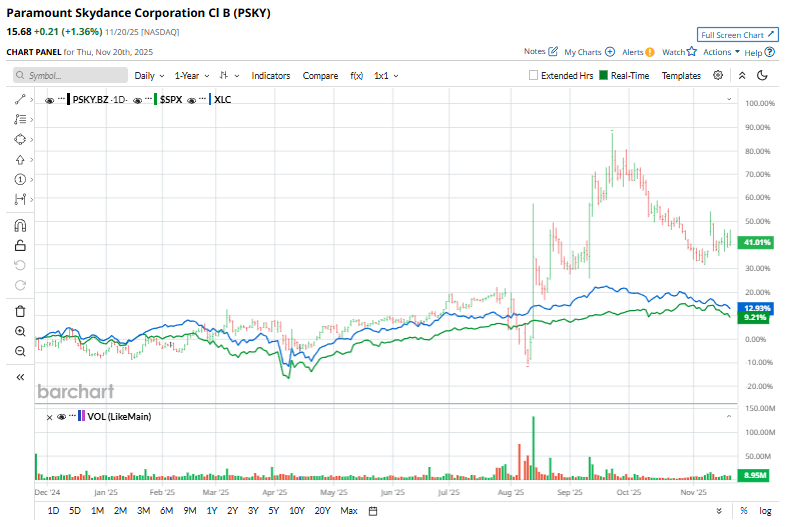Open XLC series options ellipsis
The width and height of the screenshot is (785, 527).
point(202,99)
